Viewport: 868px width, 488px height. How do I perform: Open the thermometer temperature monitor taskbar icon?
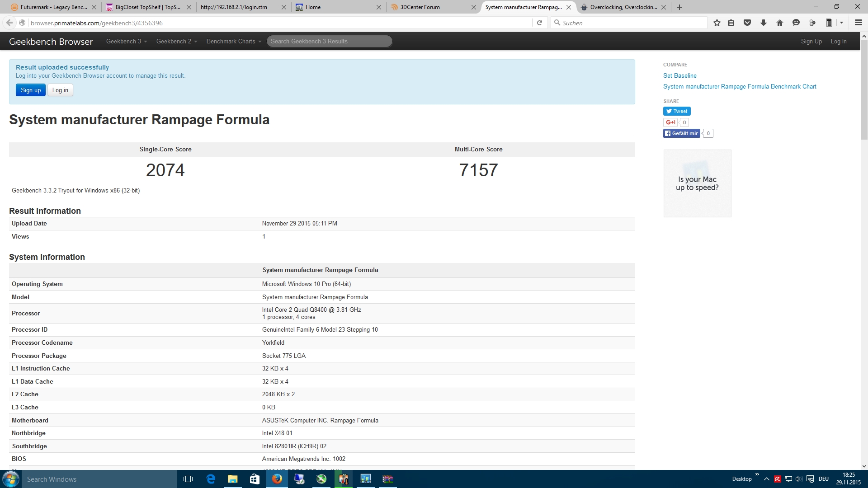pos(343,479)
